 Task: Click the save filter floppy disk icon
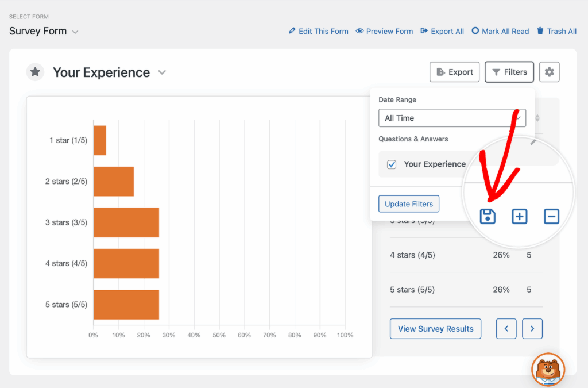click(x=488, y=217)
